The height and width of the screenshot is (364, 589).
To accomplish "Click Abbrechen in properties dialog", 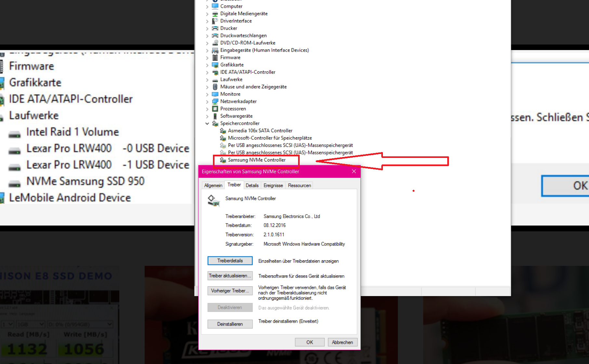I will click(343, 342).
